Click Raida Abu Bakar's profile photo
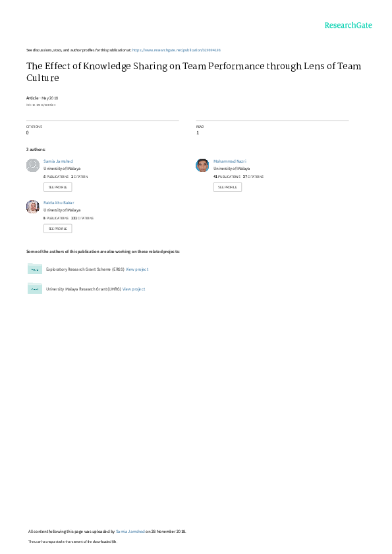The height and width of the screenshot is (554, 392). point(33,207)
